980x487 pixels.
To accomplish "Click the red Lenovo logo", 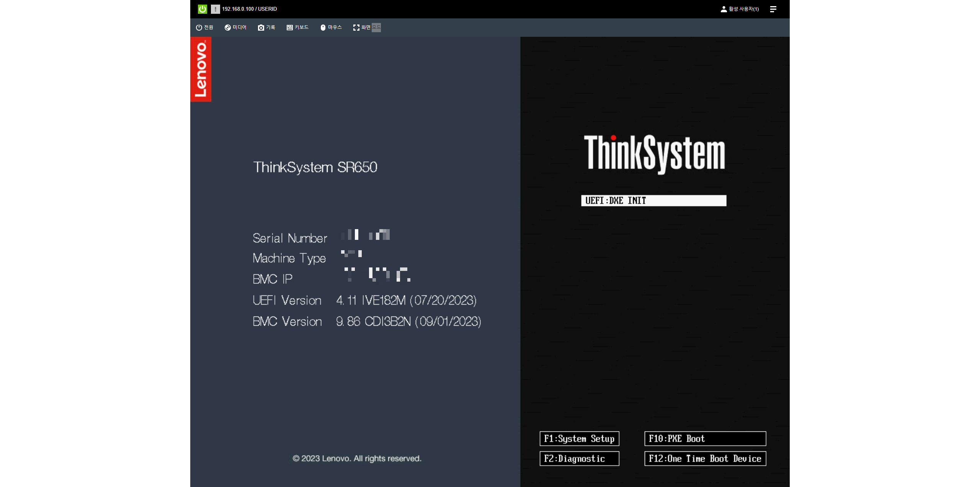I will (201, 69).
